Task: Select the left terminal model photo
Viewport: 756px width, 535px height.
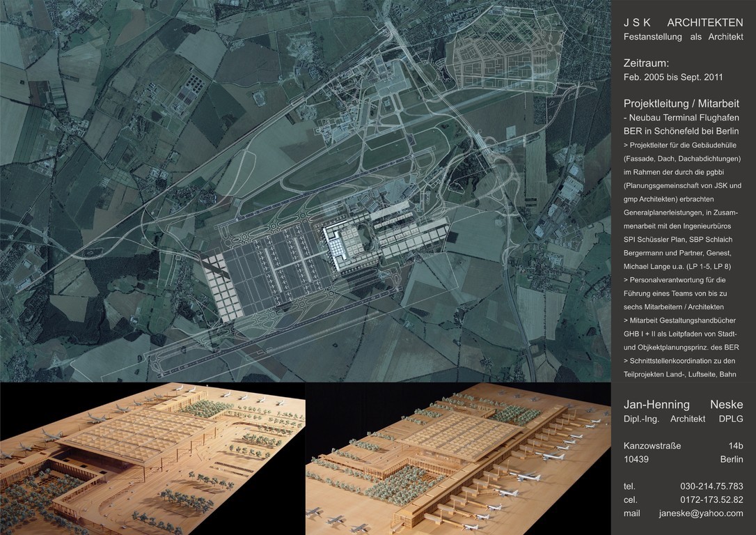Action: (x=152, y=458)
